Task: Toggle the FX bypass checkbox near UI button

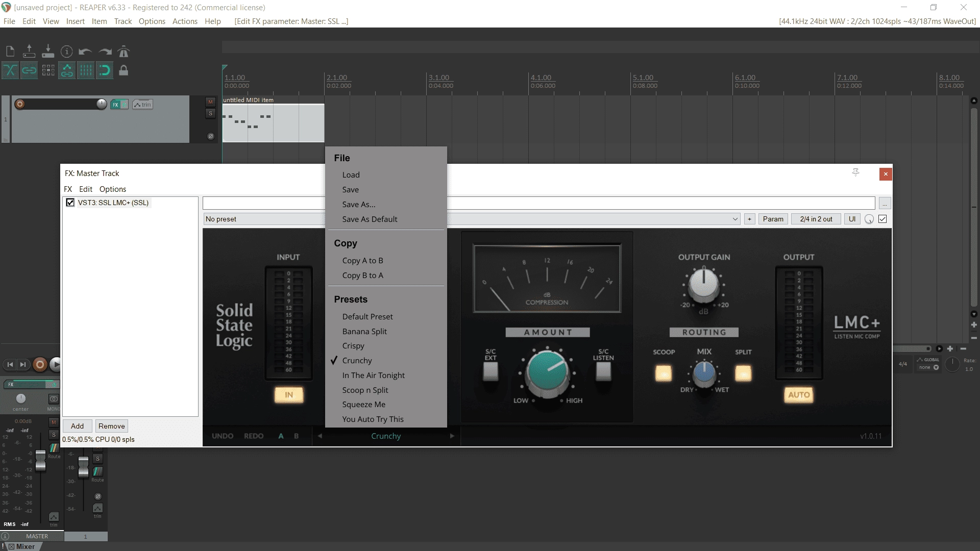Action: tap(883, 219)
